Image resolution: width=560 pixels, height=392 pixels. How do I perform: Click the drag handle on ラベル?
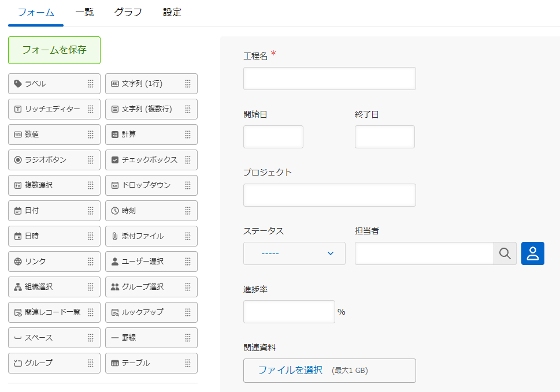pos(91,84)
